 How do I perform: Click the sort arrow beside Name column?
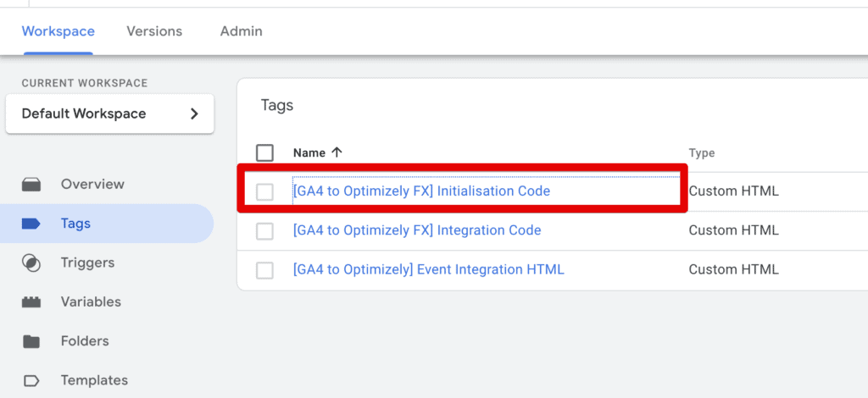click(x=337, y=153)
